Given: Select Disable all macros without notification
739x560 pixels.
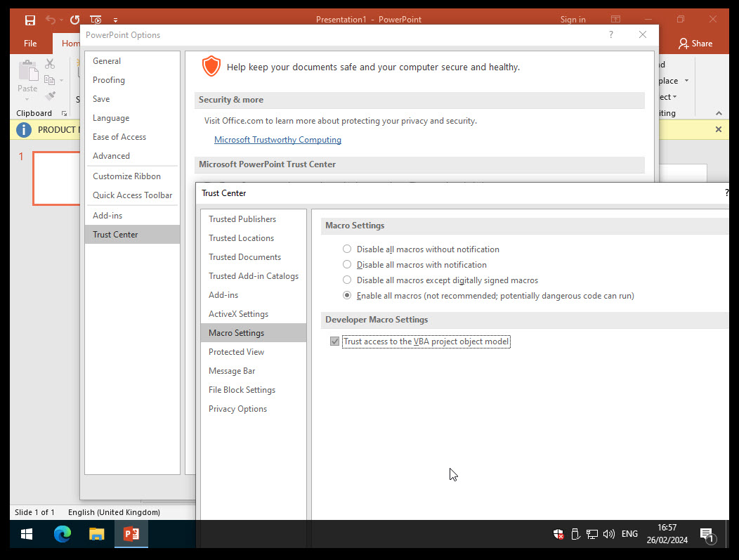Looking at the screenshot, I should 346,249.
